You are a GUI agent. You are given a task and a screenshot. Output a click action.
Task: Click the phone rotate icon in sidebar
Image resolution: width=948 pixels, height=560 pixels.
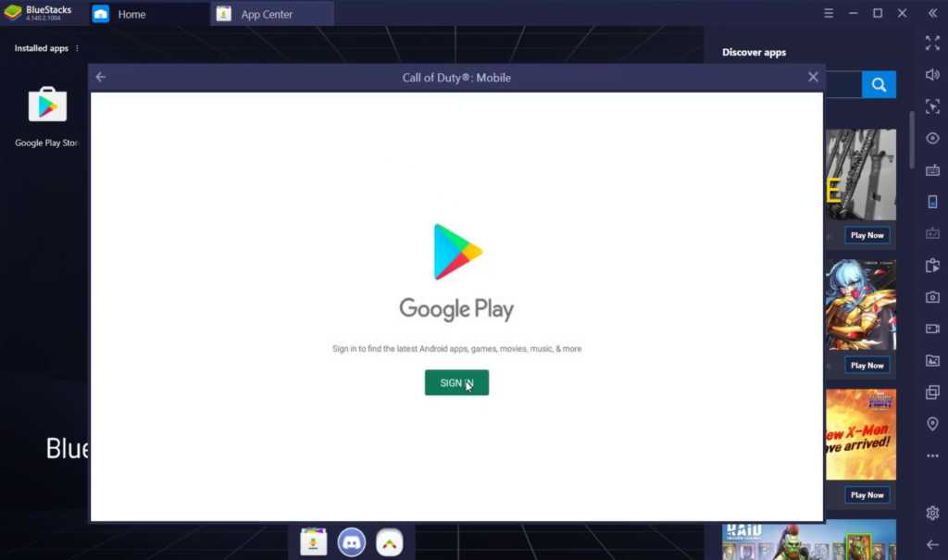tap(932, 202)
